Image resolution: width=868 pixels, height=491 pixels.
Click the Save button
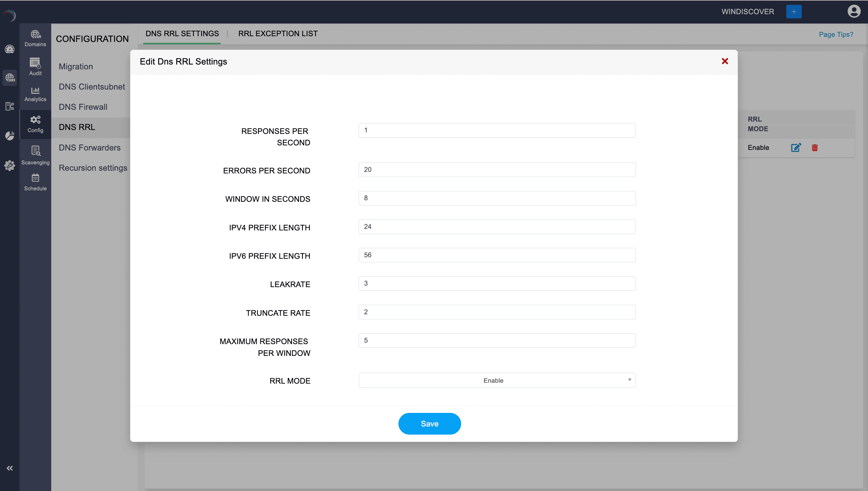click(429, 423)
